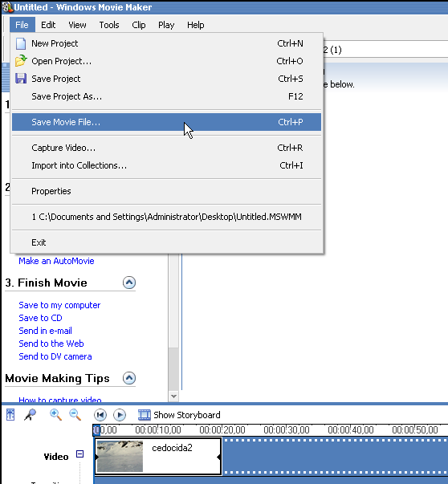Click the Save to CD link
The height and width of the screenshot is (484, 448).
40,318
